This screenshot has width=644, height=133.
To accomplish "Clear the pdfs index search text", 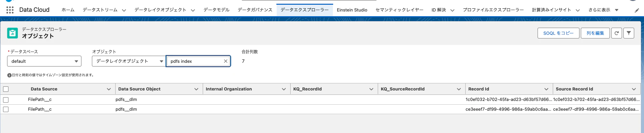I will (x=226, y=61).
